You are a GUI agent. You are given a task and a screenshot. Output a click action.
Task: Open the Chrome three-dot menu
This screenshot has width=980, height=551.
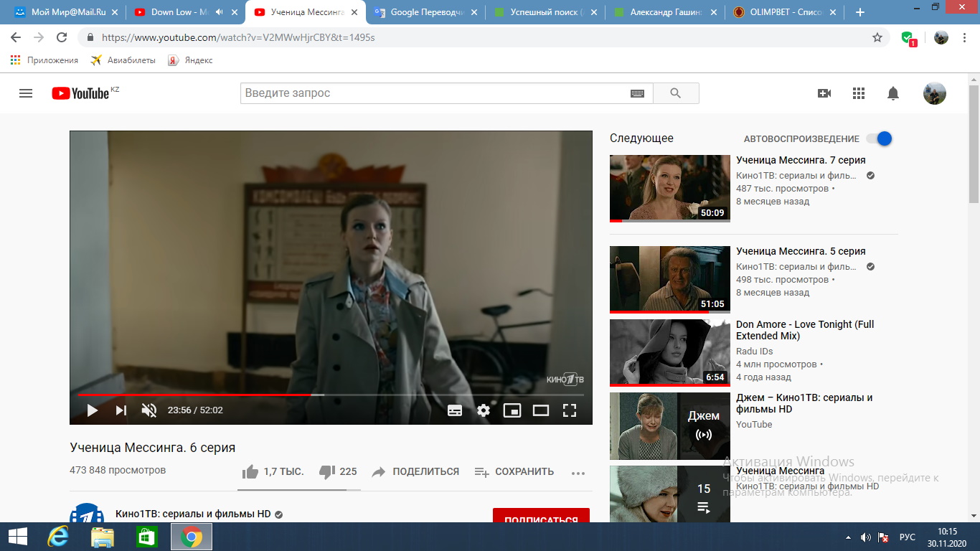[x=966, y=37]
